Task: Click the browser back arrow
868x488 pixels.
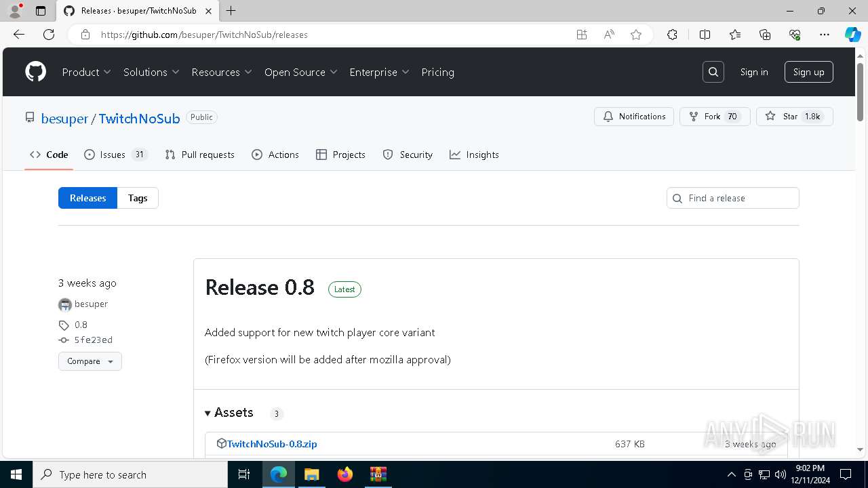Action: coord(19,35)
